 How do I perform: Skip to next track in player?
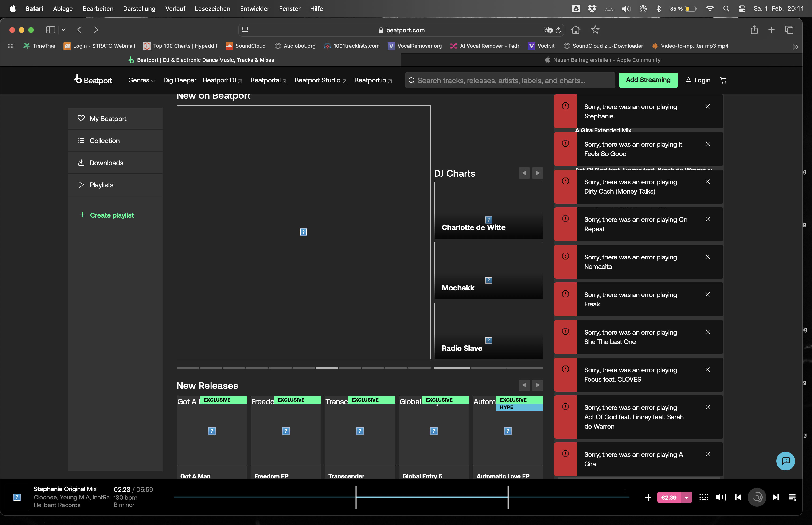pyautogui.click(x=776, y=497)
